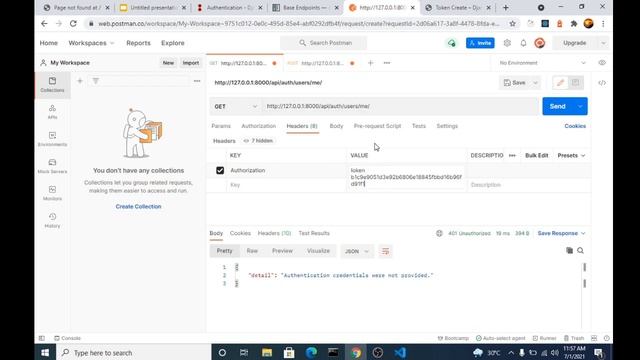This screenshot has height=360, width=640.
Task: Switch to the request Settings tab
Action: pos(447,126)
